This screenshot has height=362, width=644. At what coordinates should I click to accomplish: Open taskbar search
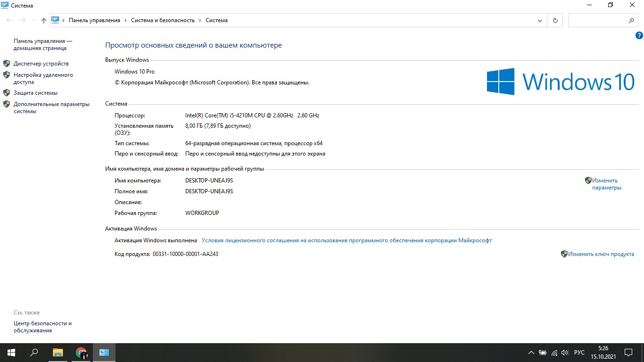(34, 353)
